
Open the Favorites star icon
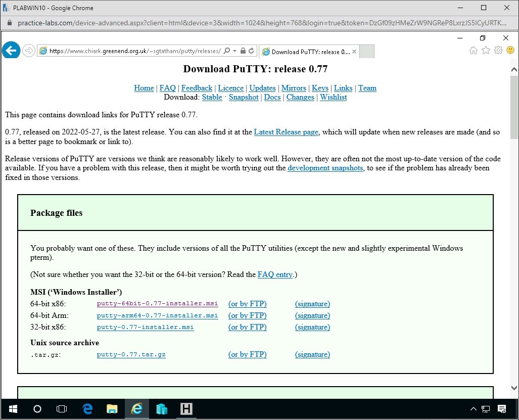click(486, 50)
